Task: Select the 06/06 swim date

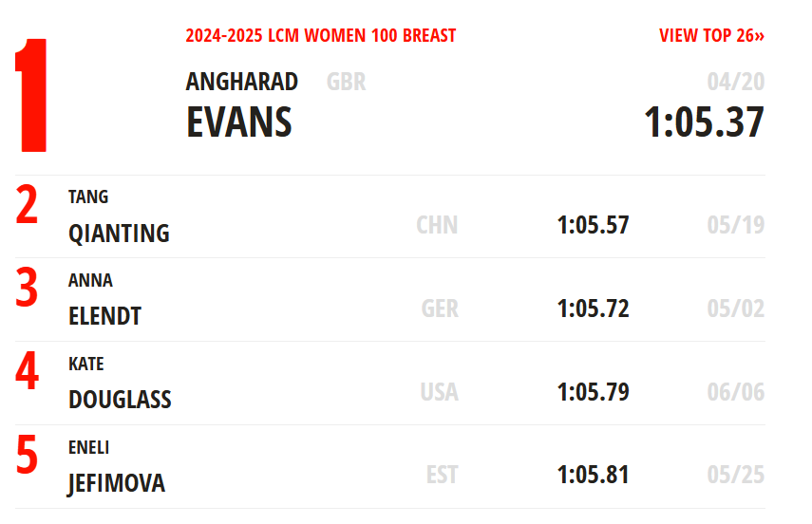Action: point(736,392)
